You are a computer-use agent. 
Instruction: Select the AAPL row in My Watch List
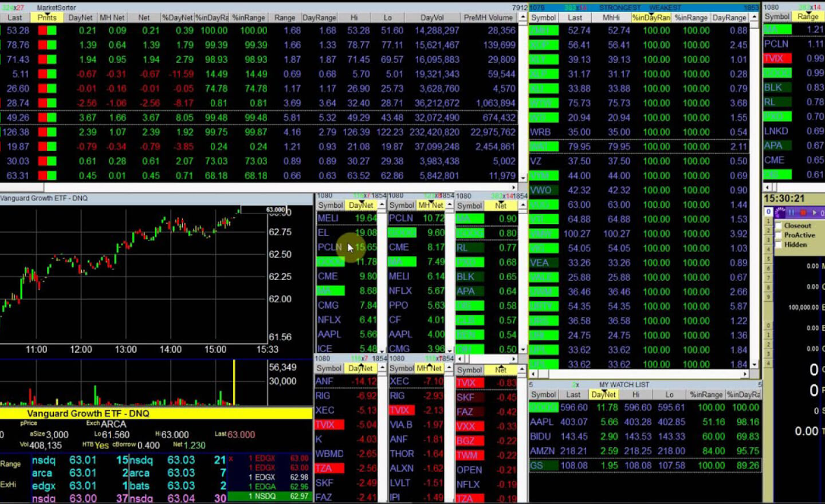click(x=645, y=422)
